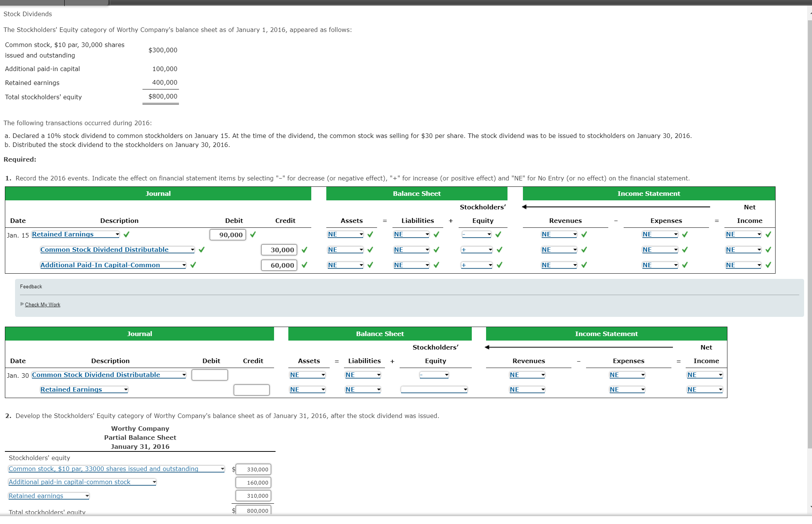The width and height of the screenshot is (812, 524).
Task: Click the empty credit field beside Retained Earnings Jan. 30
Action: pos(251,389)
